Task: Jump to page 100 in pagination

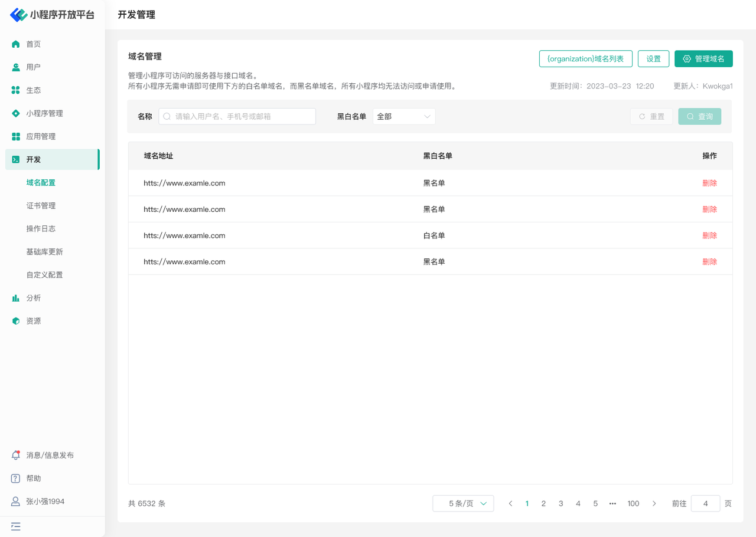Action: pos(633,503)
